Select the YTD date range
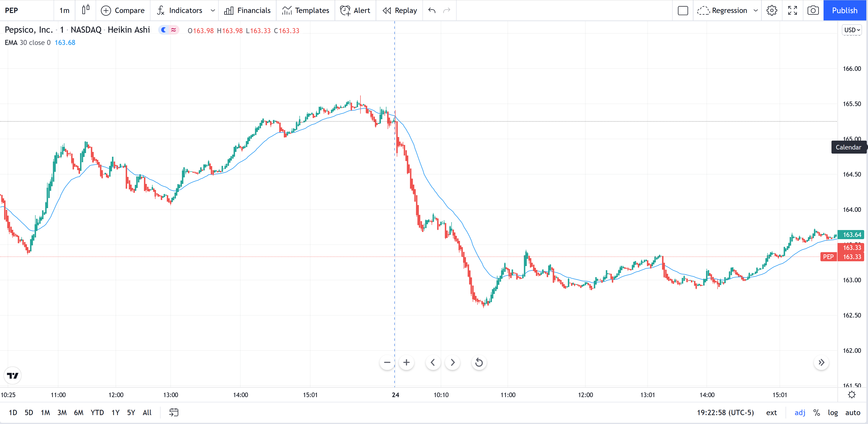The height and width of the screenshot is (424, 868). tap(97, 412)
